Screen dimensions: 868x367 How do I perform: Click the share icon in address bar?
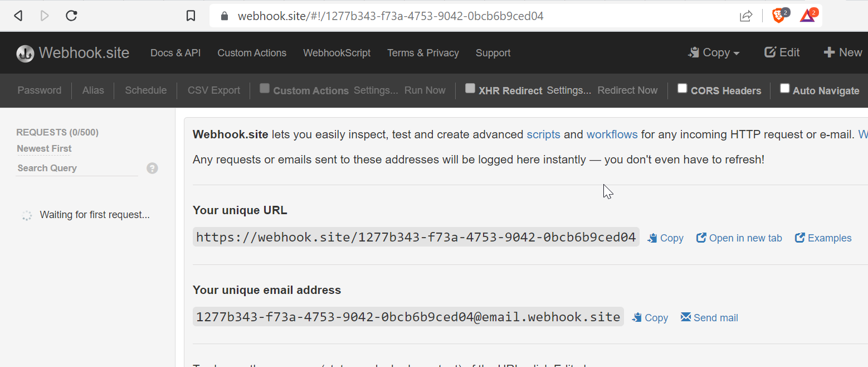coord(746,16)
